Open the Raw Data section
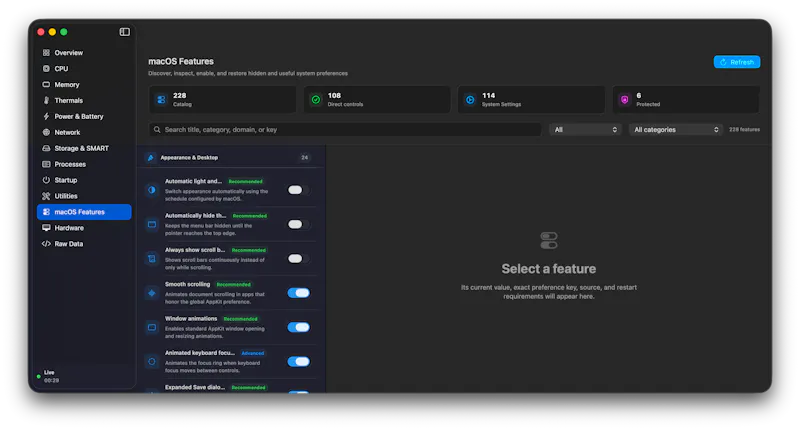The width and height of the screenshot is (800, 430). [84, 244]
